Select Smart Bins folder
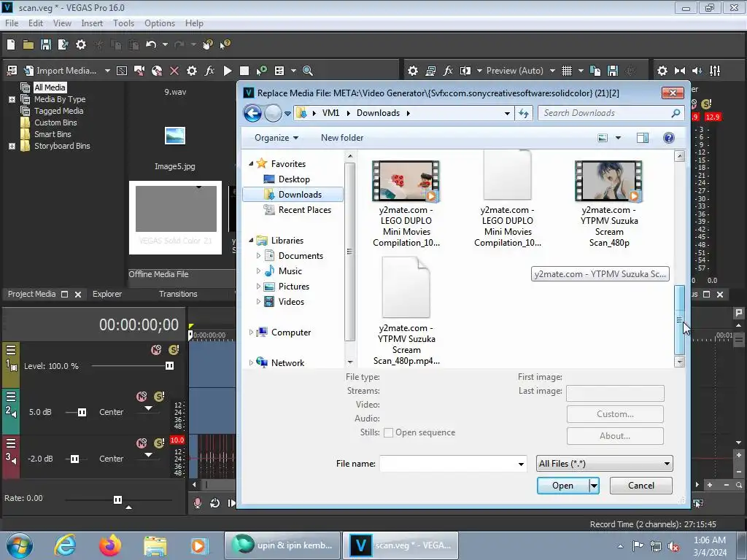This screenshot has width=747, height=560. [53, 134]
